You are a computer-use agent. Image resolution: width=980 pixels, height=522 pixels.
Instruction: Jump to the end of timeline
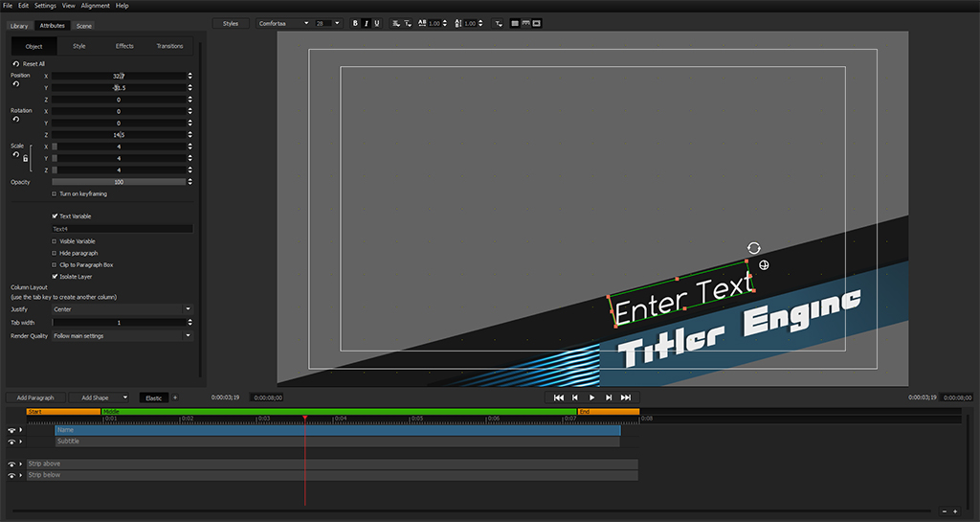pyautogui.click(x=626, y=397)
